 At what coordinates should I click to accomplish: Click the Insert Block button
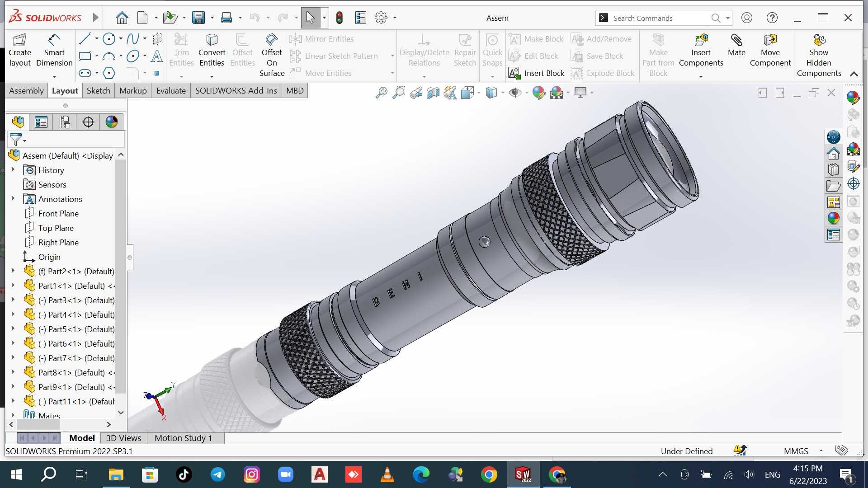537,73
